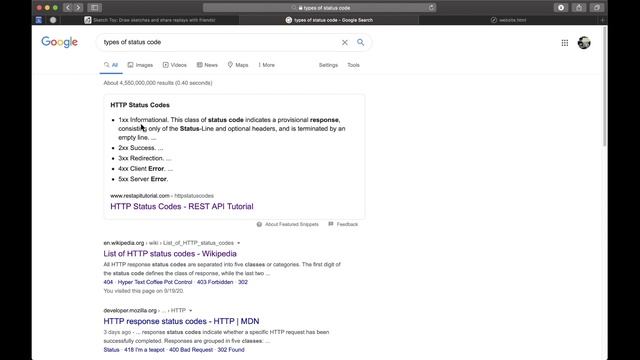Open the 302 Found sublink

(x=231, y=350)
